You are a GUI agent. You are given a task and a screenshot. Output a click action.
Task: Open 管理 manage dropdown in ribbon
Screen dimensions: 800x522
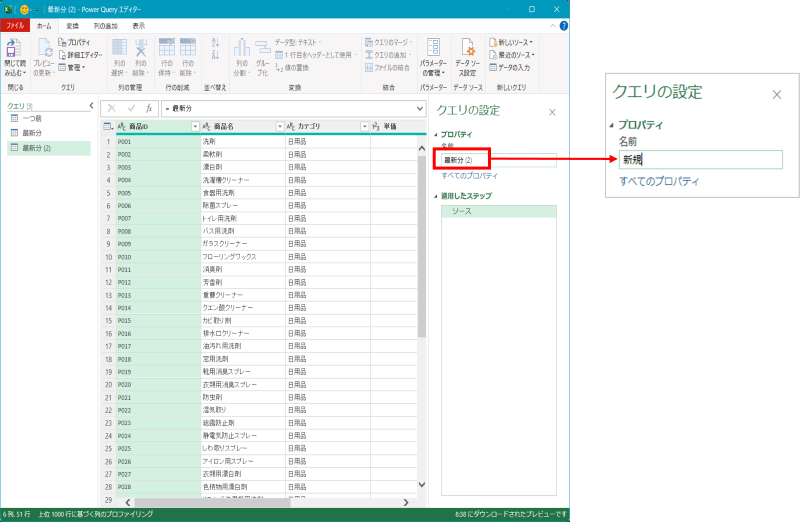click(x=72, y=67)
